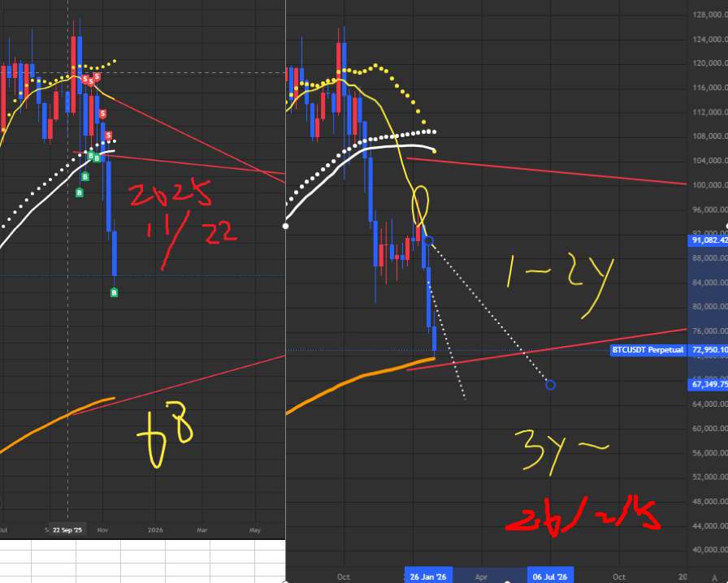Viewport: 728px width, 583px height.
Task: Click the 22 Sep '25 crosshair date label
Action: 67,529
